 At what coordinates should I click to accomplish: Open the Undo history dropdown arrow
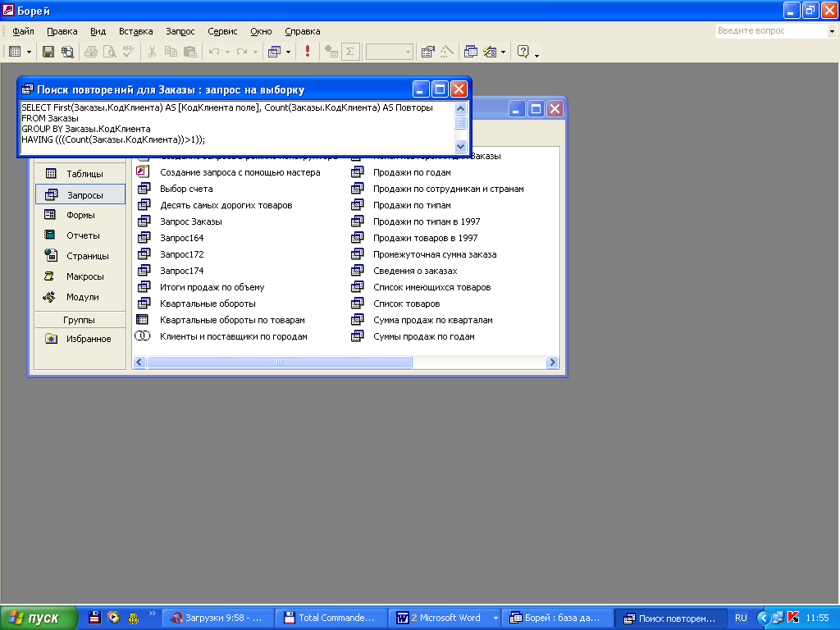[x=227, y=52]
